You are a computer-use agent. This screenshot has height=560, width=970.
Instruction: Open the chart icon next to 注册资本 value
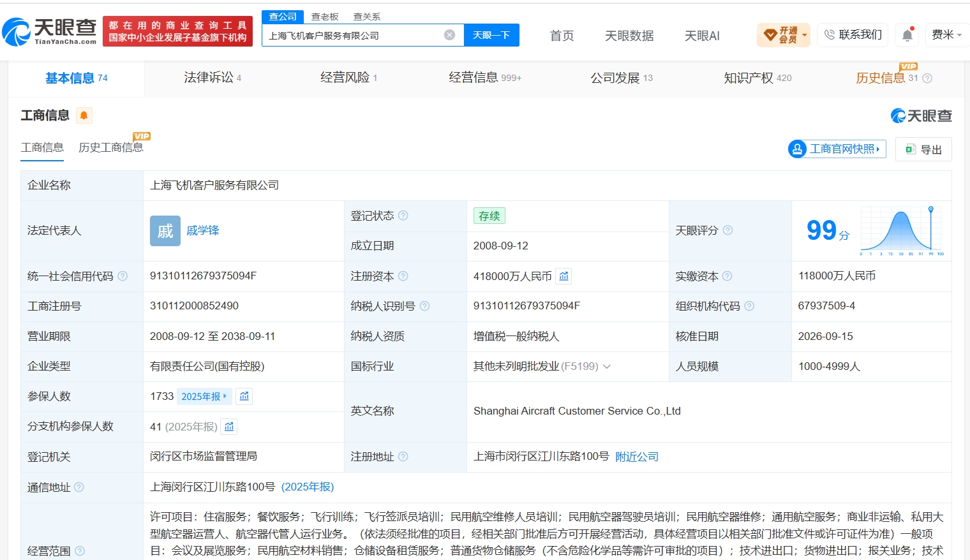click(563, 276)
